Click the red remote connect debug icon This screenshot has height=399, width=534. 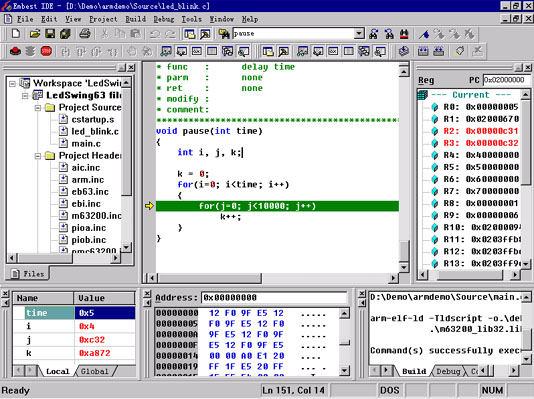click(x=15, y=51)
